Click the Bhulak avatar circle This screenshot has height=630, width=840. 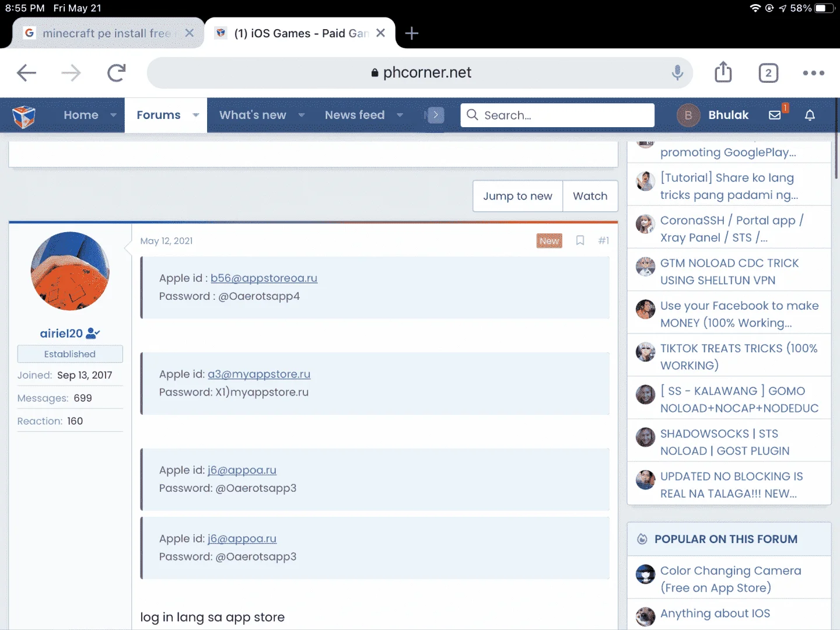pyautogui.click(x=688, y=115)
